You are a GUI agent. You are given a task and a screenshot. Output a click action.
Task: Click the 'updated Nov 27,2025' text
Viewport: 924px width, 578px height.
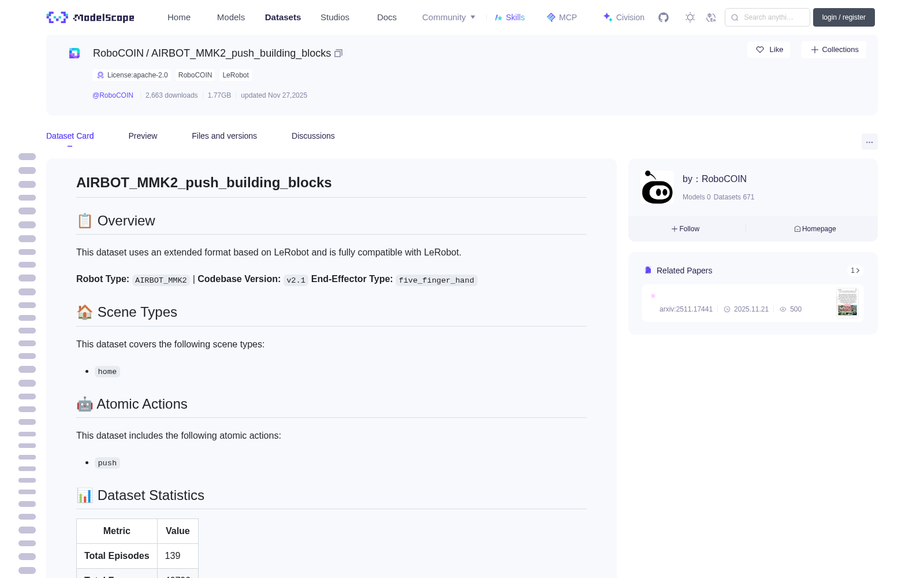click(274, 95)
